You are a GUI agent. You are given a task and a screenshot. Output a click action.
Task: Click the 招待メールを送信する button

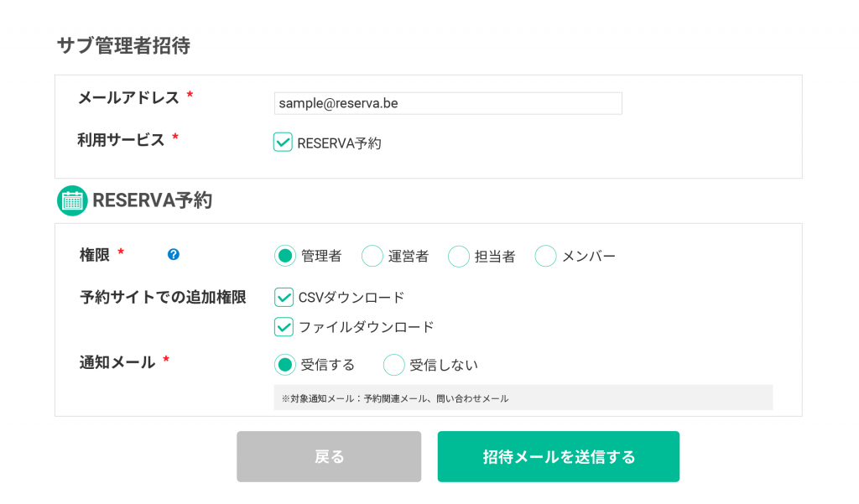(x=558, y=457)
